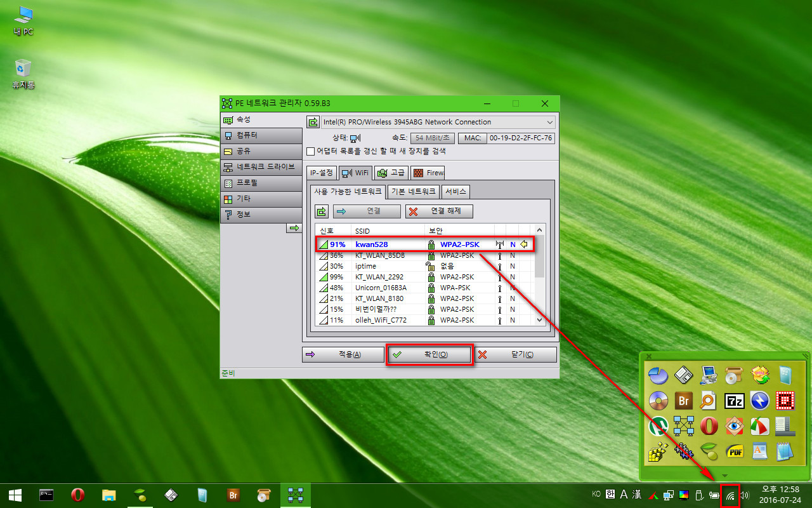Launch the uTorrent icon in launcher panel
812x508 pixels.
click(658, 425)
